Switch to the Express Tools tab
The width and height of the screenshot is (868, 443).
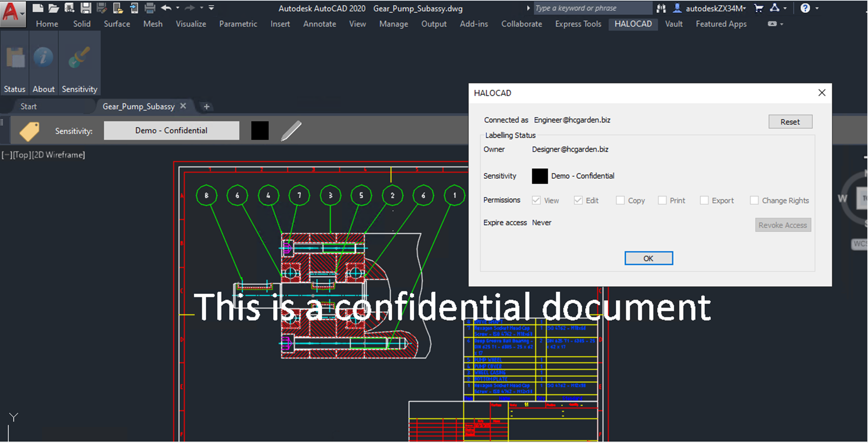[578, 24]
